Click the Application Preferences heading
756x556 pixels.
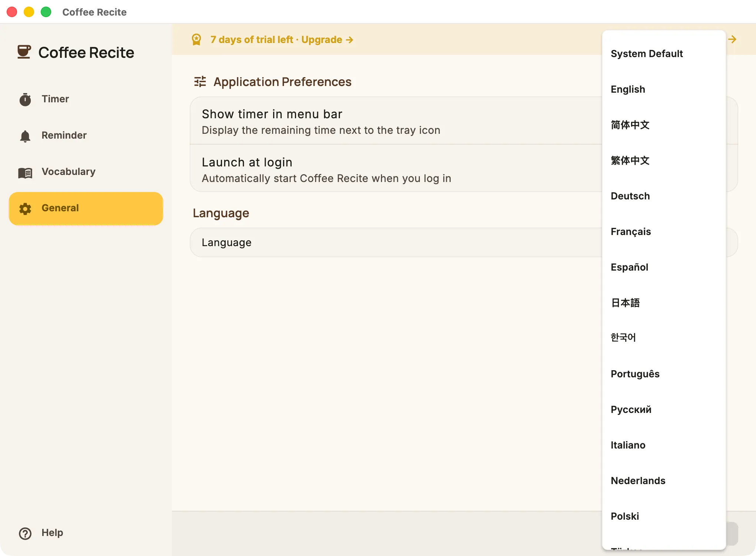(282, 82)
